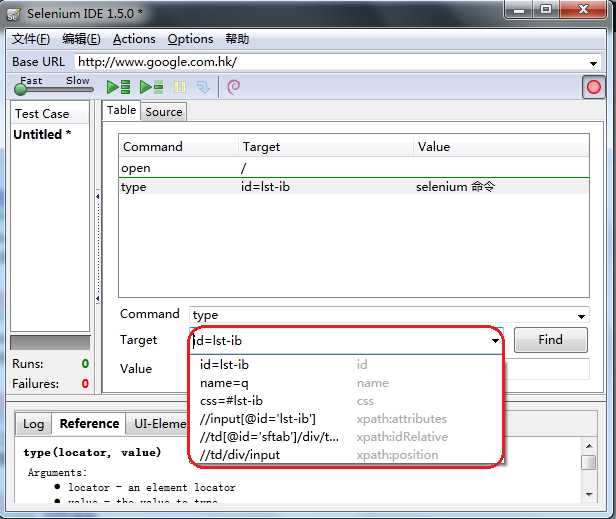Image resolution: width=616 pixels, height=519 pixels.
Task: Minimize the Selenium IDE window
Action: point(519,9)
